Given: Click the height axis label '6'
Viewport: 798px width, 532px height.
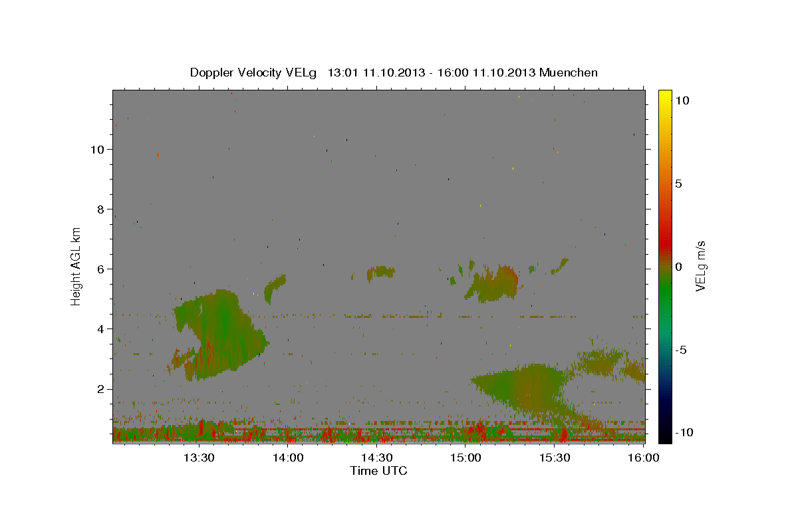Looking at the screenshot, I should point(101,269).
